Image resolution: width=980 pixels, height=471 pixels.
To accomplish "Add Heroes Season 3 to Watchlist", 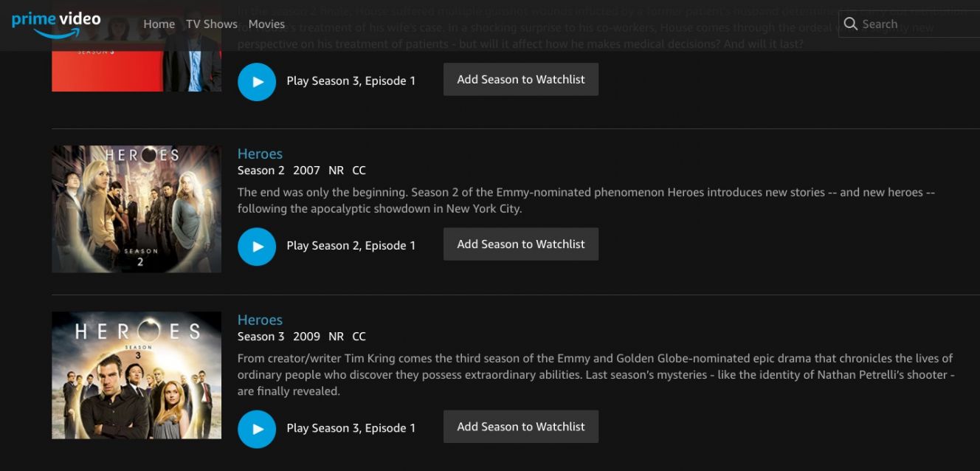I will [521, 427].
